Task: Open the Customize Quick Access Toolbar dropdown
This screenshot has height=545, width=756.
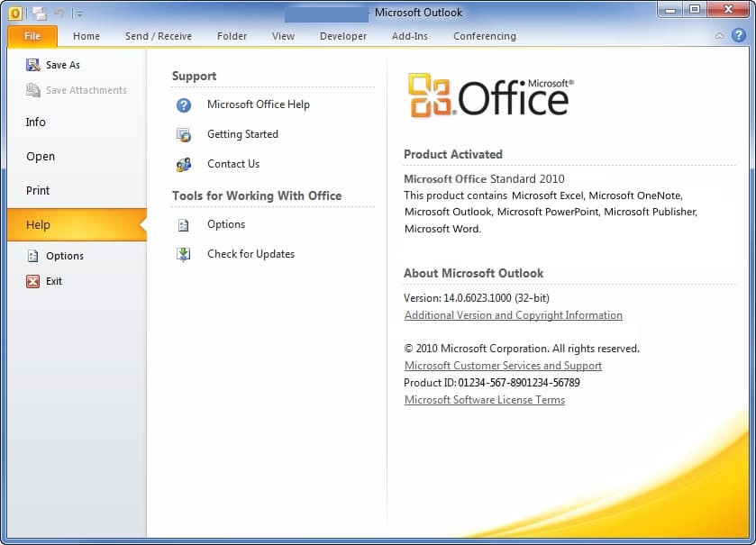Action: pos(79,14)
